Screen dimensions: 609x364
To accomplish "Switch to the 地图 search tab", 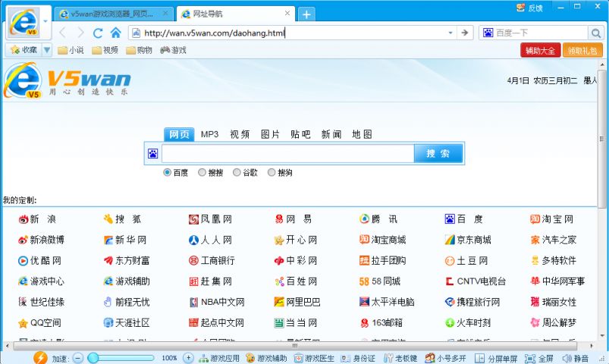I will [362, 134].
